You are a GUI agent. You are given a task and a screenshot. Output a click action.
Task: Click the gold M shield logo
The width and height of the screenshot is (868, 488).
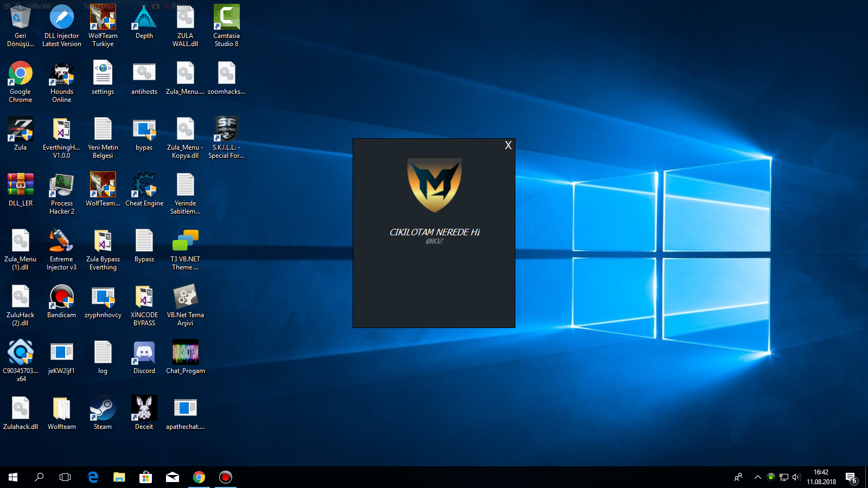pos(435,185)
